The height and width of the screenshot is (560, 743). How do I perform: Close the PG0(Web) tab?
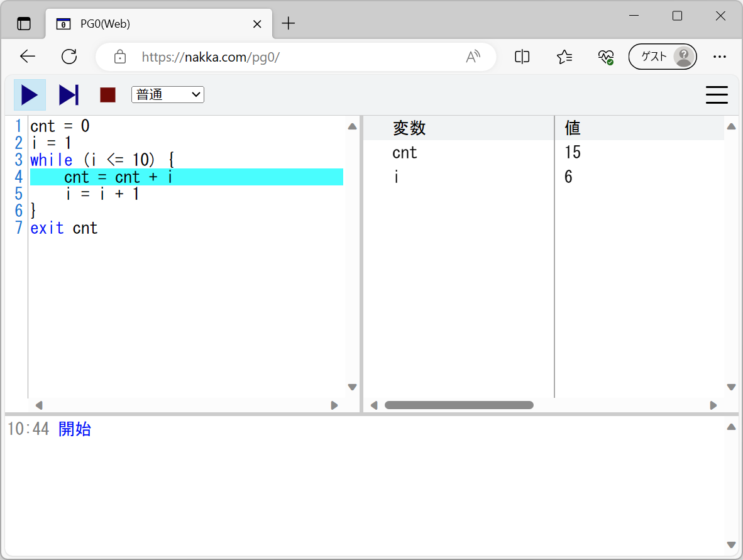pyautogui.click(x=257, y=24)
